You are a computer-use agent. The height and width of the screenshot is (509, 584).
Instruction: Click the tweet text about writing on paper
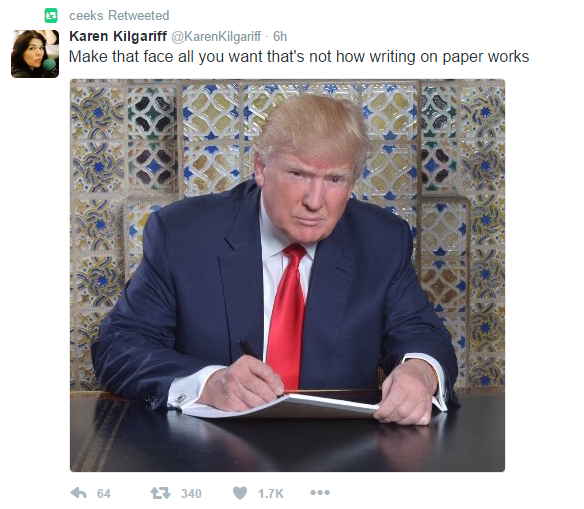click(299, 57)
